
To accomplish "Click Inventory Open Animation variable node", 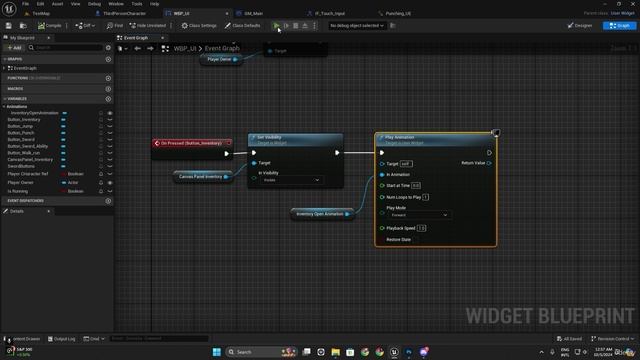I will [322, 214].
